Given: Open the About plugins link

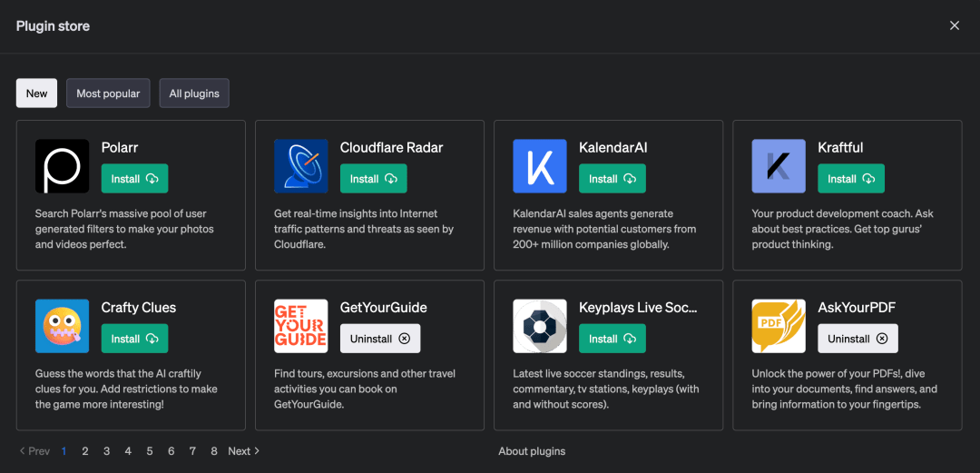Looking at the screenshot, I should point(532,451).
